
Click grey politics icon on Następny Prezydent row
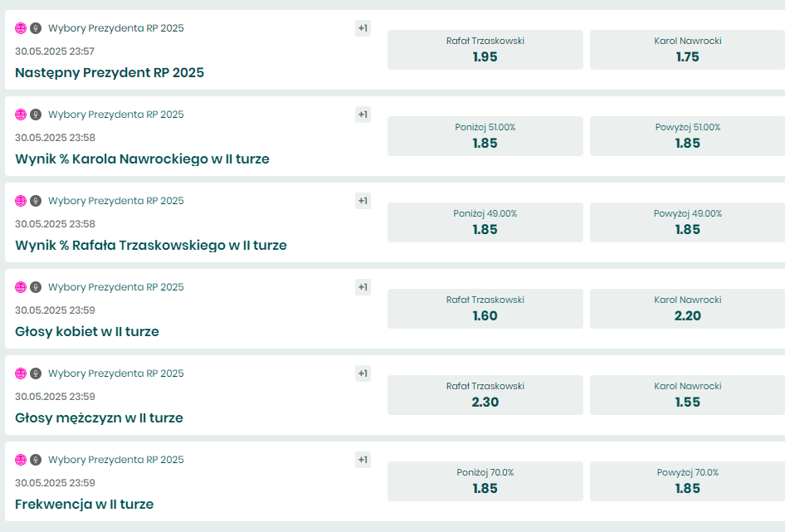36,28
